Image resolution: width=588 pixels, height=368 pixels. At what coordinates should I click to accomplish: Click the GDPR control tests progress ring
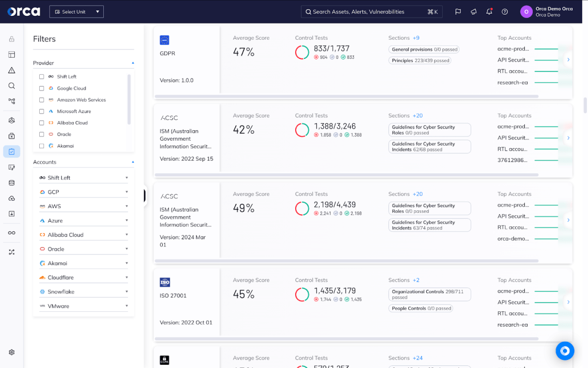tap(302, 52)
